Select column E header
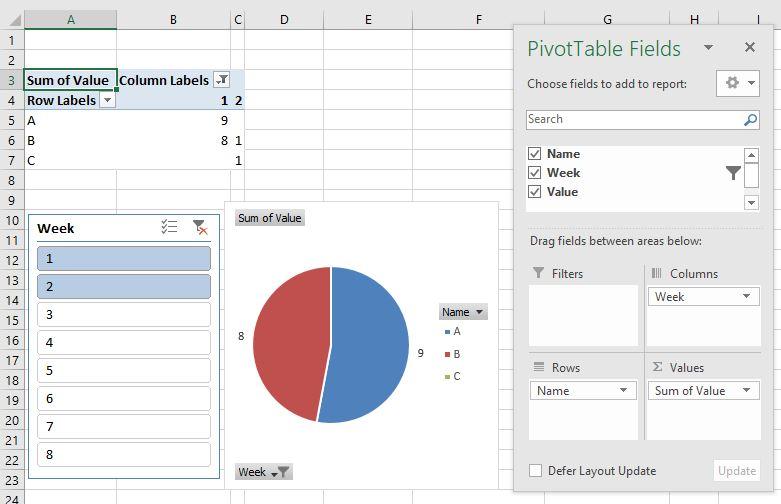Image resolution: width=781 pixels, height=504 pixels. click(368, 19)
